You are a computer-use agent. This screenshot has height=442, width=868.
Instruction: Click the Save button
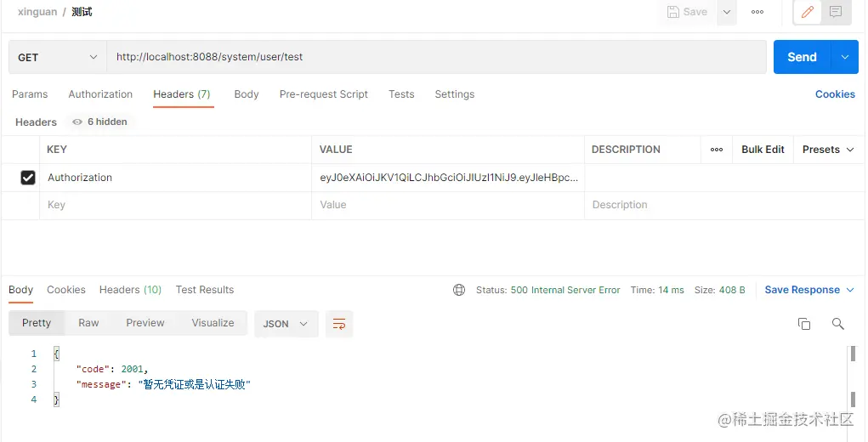(687, 12)
